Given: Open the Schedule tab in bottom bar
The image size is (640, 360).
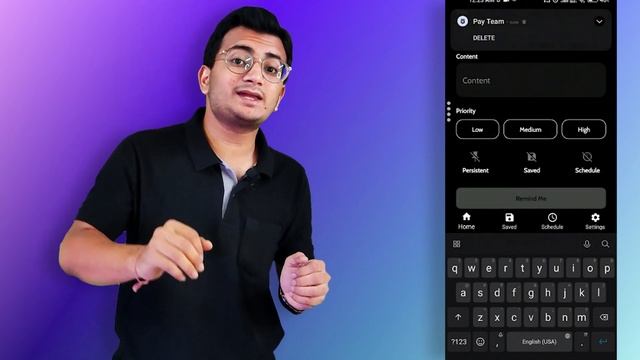Looking at the screenshot, I should (552, 221).
